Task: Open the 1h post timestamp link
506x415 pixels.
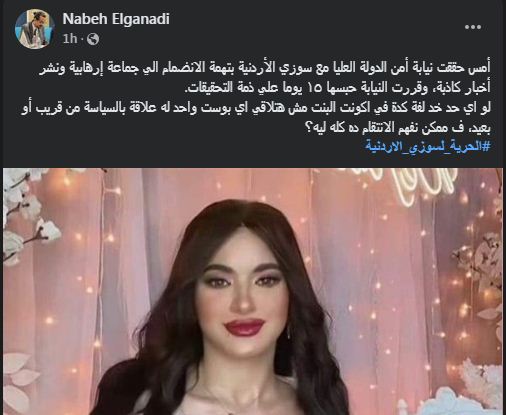Action: [70, 39]
